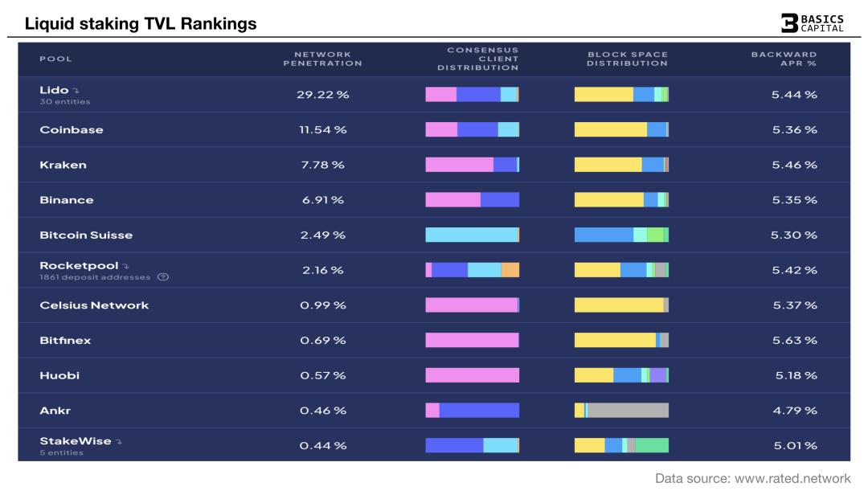The width and height of the screenshot is (868, 495).
Task: Expand the Lido entities arrow
Action: click(x=76, y=91)
